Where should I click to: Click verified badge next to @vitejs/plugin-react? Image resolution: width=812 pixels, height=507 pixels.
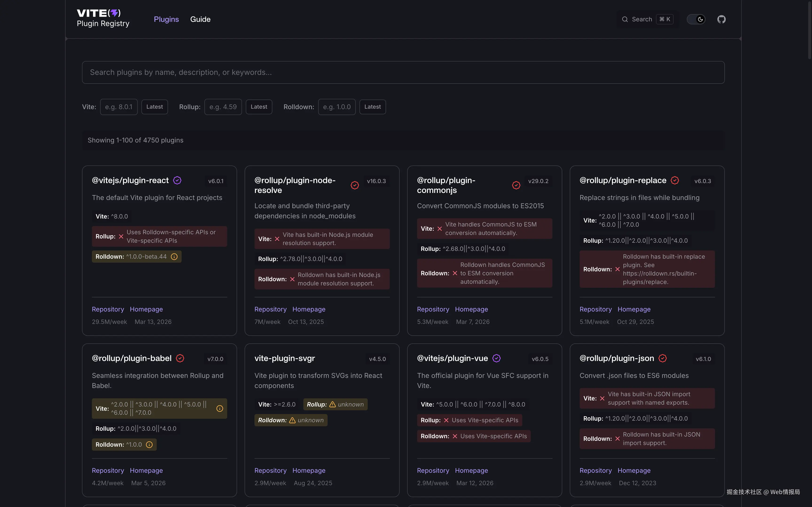tap(177, 181)
